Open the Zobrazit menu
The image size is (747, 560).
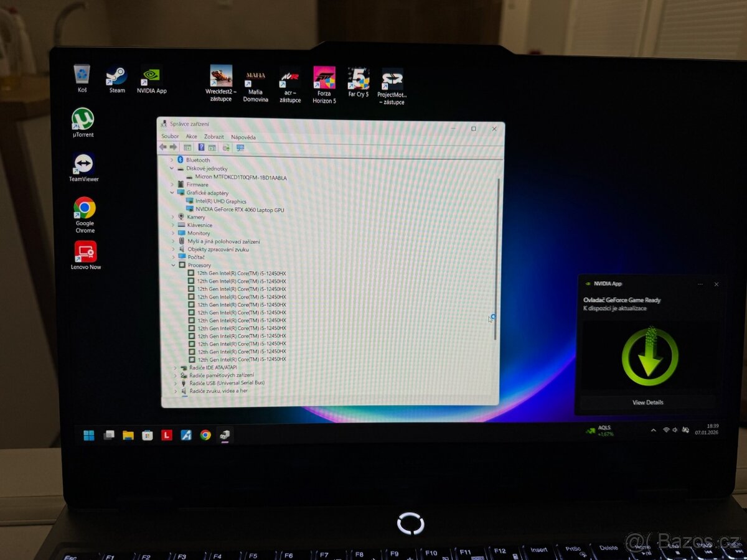pos(214,137)
